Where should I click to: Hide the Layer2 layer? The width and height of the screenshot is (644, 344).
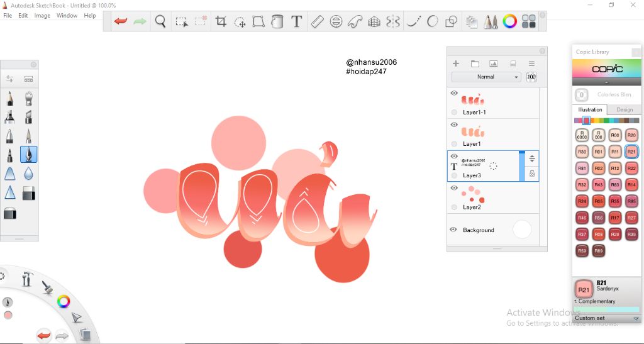tap(454, 188)
